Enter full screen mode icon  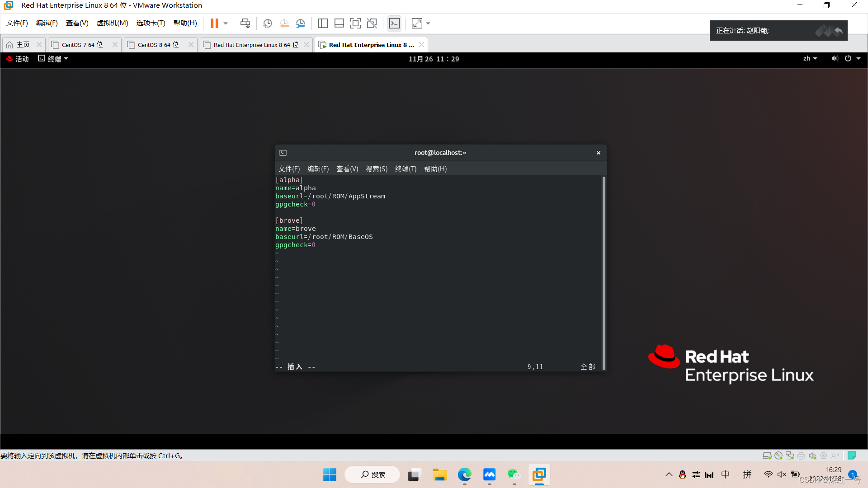pyautogui.click(x=355, y=23)
